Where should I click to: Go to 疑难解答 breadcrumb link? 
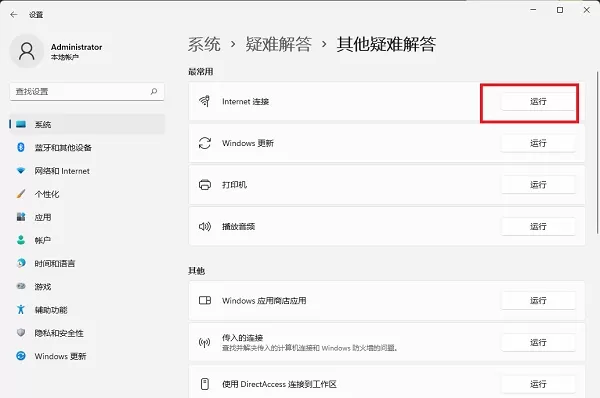(x=279, y=44)
